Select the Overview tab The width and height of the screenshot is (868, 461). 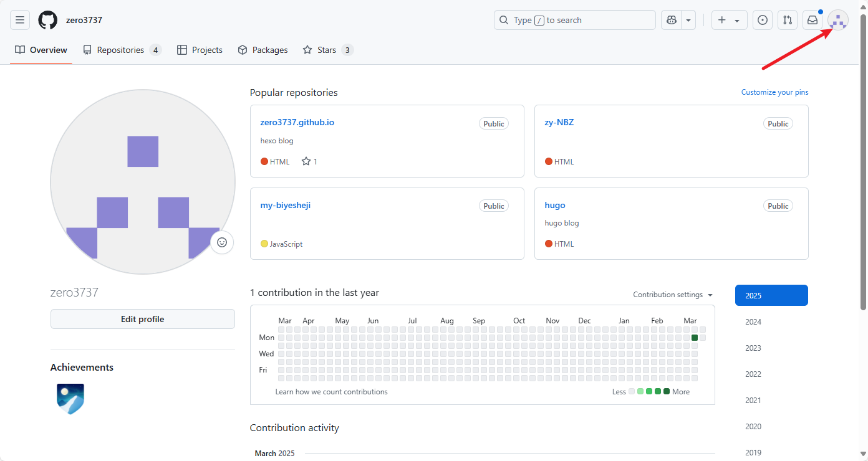pos(41,50)
